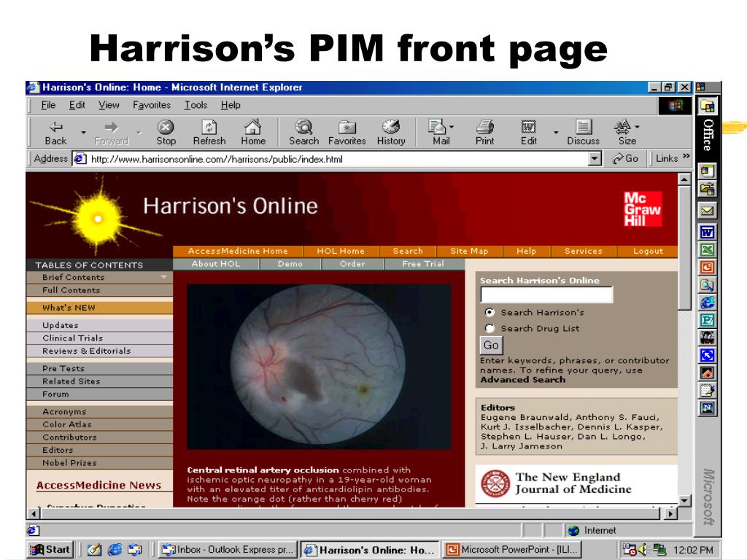Click the retinal image thumbnail
747x560 pixels.
pos(319,367)
